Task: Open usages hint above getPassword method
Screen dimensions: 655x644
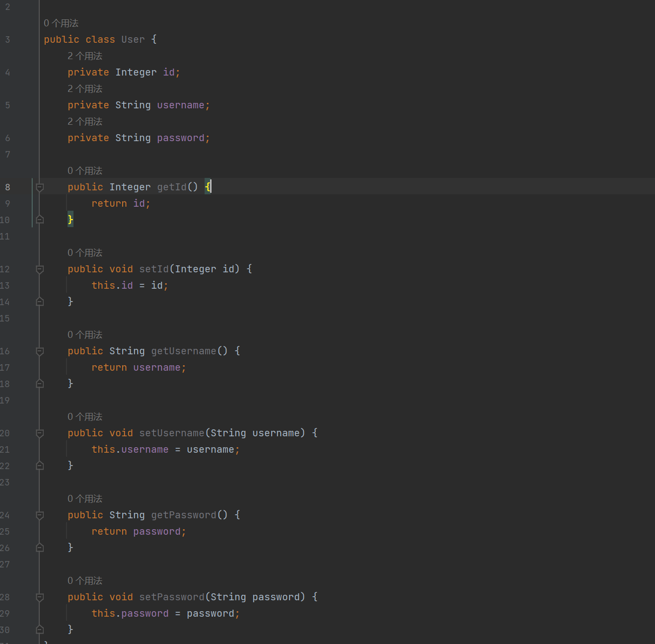Action: pos(85,499)
